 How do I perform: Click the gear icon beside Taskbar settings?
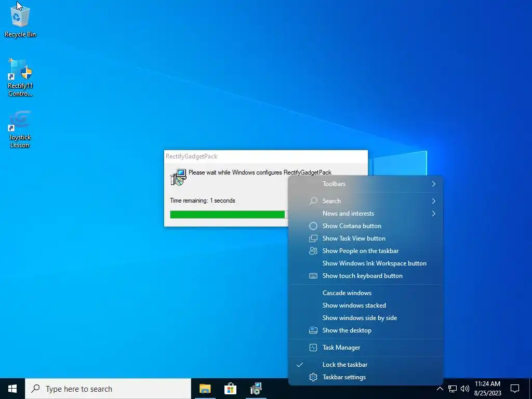click(313, 377)
